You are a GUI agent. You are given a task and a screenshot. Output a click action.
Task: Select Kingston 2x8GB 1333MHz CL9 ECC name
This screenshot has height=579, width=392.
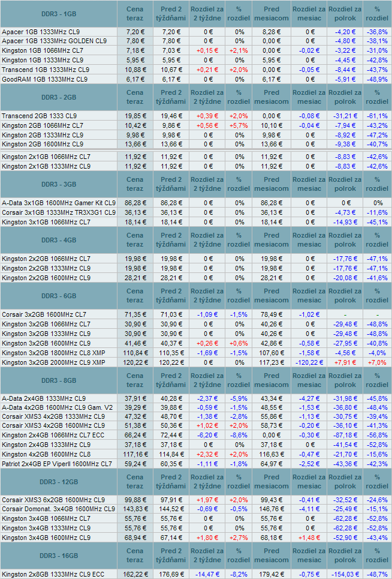(x=53, y=575)
